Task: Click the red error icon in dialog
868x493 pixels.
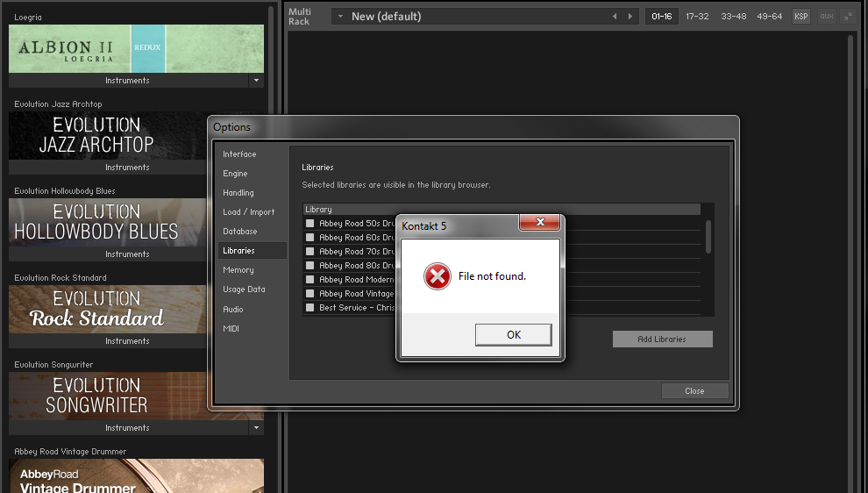Action: [438, 276]
